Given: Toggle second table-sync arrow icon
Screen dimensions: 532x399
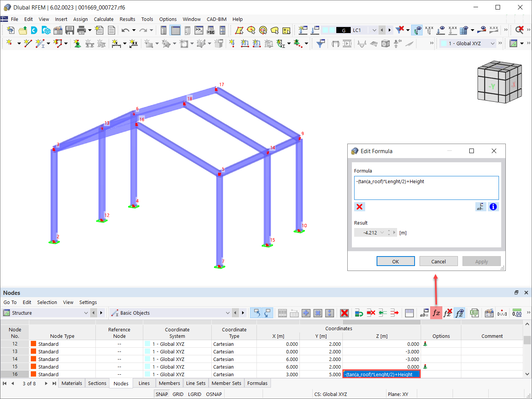Looking at the screenshot, I should click(x=268, y=313).
